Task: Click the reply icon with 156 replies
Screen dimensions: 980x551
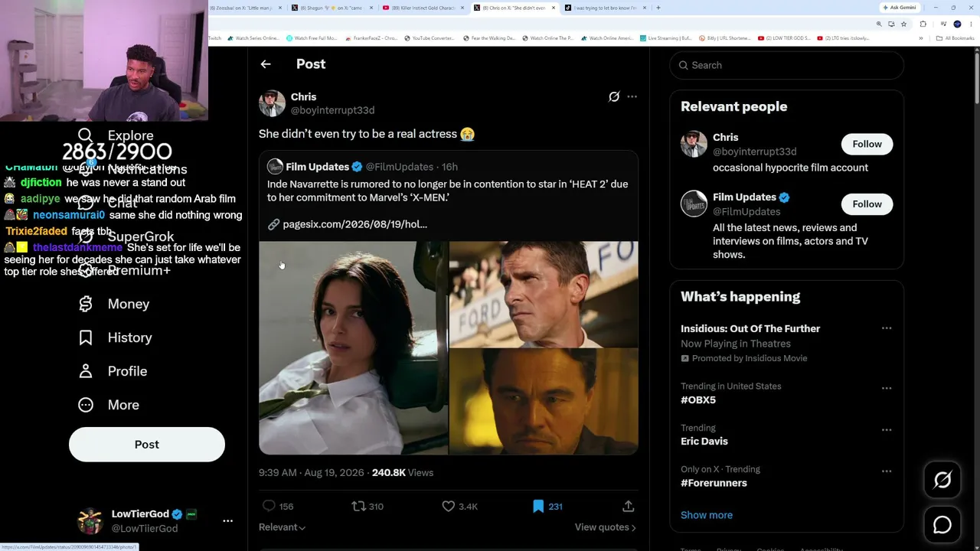Action: pos(269,506)
